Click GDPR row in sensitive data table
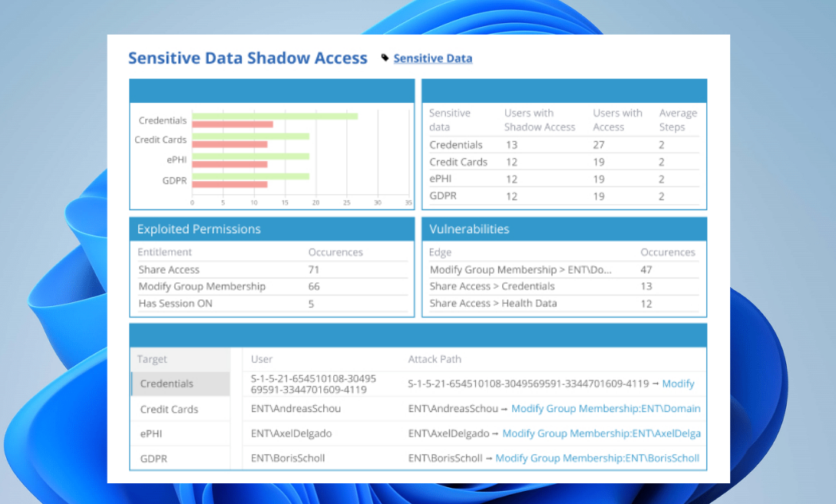The image size is (836, 504). 564,196
